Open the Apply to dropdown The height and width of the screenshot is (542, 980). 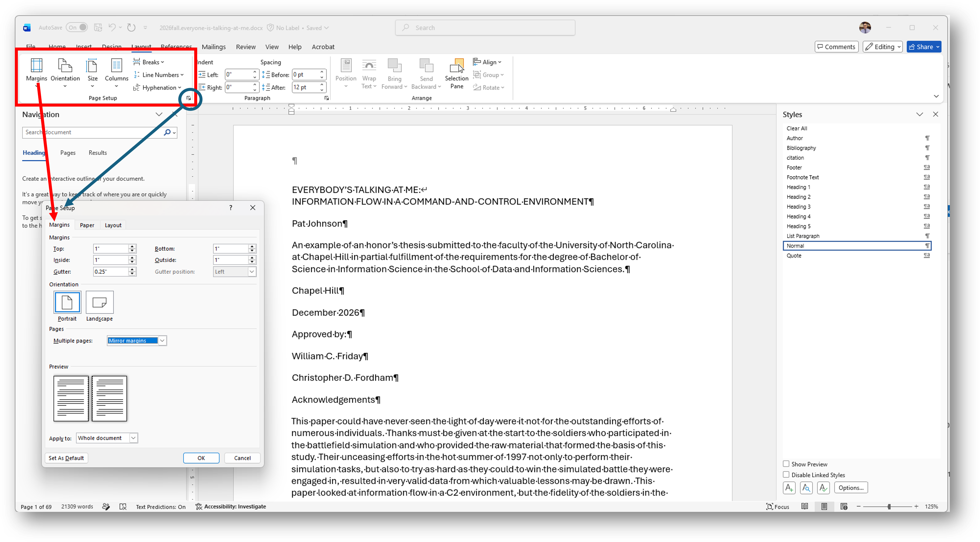(x=133, y=438)
